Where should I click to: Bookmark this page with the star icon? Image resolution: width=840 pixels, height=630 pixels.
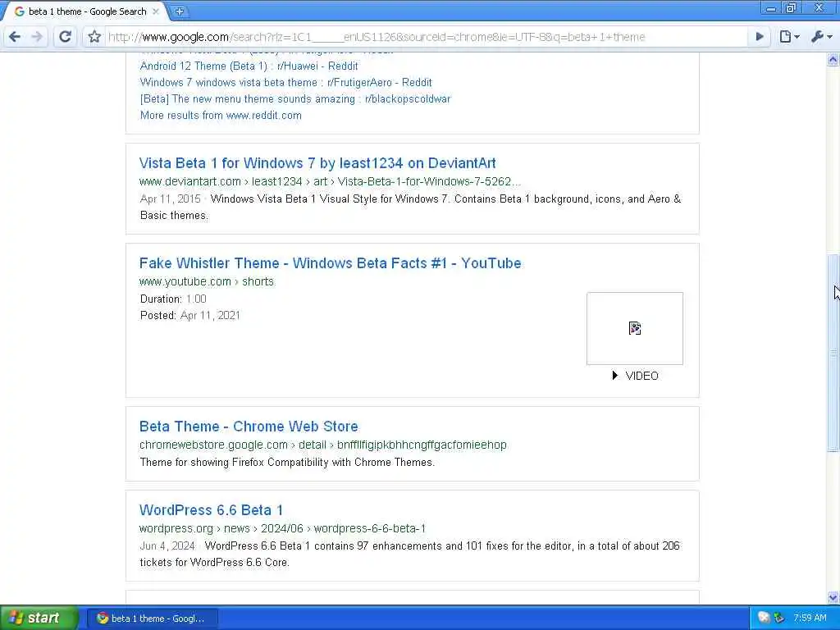tap(94, 36)
